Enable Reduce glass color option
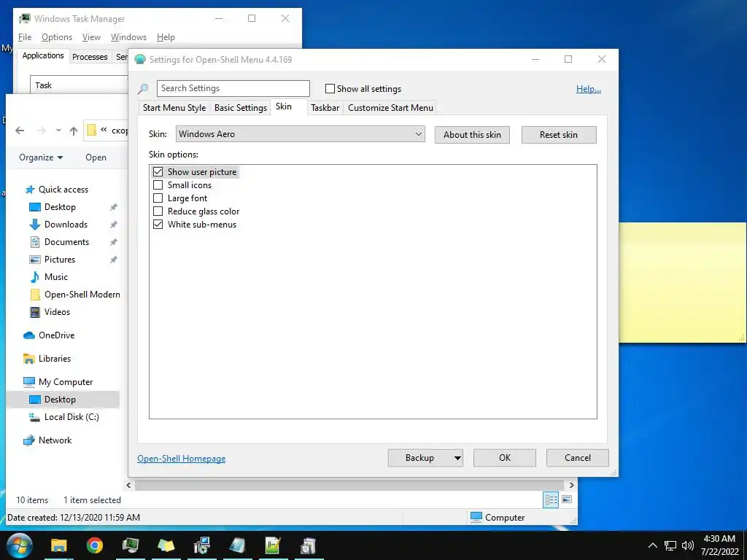The image size is (747, 560). tap(158, 211)
